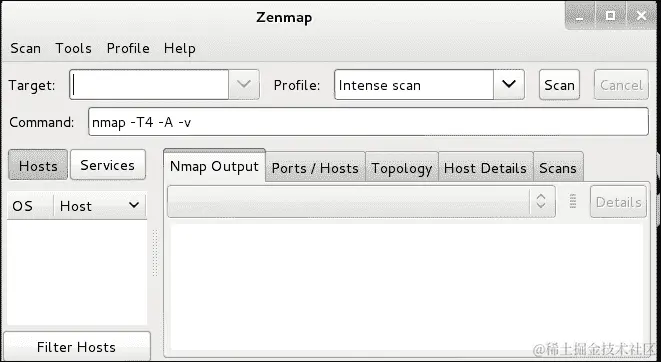Image resolution: width=661 pixels, height=362 pixels.
Task: Click the Details button
Action: (618, 202)
